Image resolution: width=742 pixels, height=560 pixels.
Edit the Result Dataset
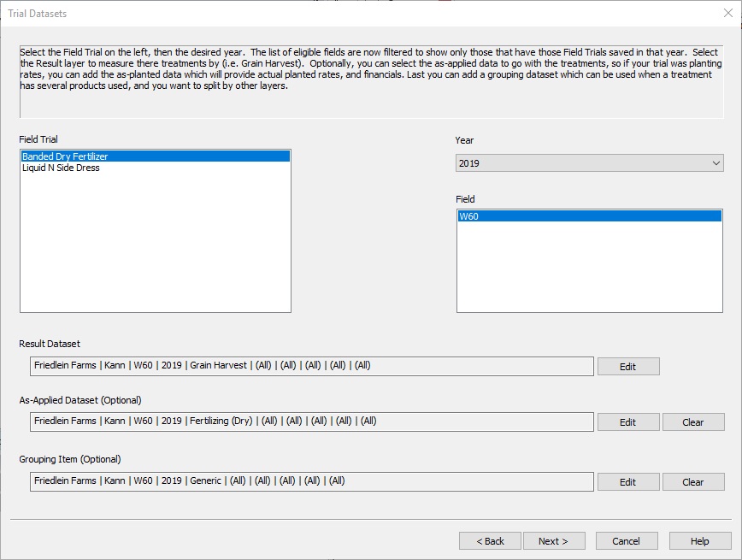tap(627, 366)
